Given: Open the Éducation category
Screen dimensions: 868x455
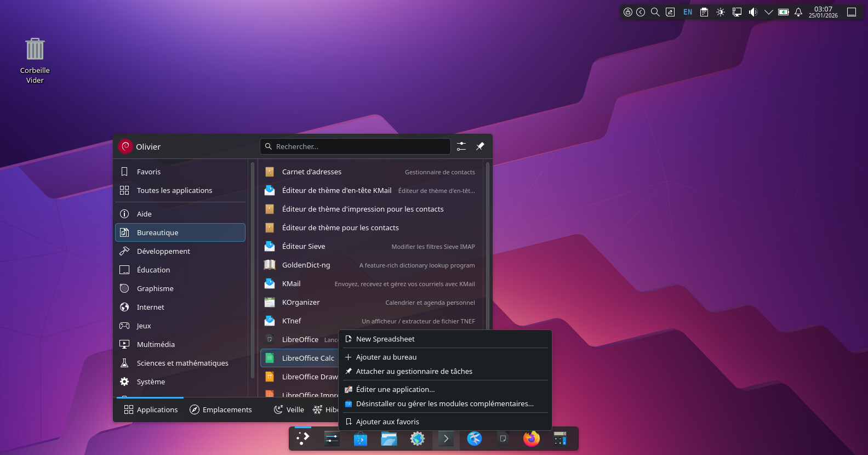Looking at the screenshot, I should coord(180,270).
